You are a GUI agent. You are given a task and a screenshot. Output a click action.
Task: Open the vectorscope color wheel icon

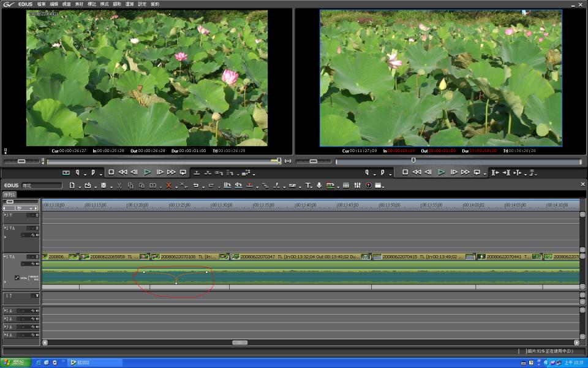(369, 185)
